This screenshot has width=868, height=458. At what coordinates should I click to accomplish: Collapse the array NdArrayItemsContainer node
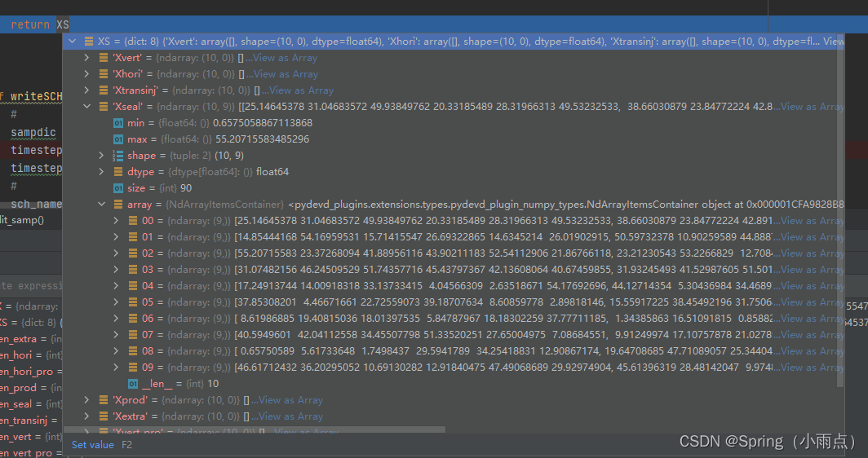coord(102,204)
